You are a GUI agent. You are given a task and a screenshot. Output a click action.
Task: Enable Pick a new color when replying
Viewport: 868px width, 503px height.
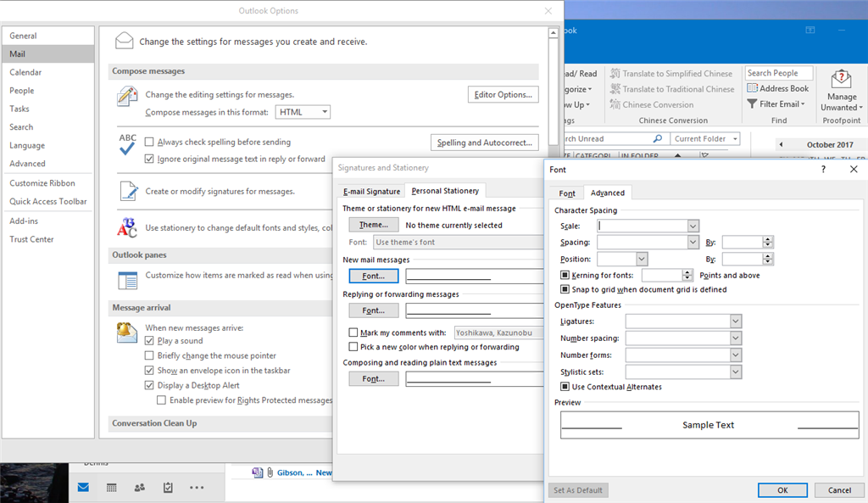click(353, 347)
